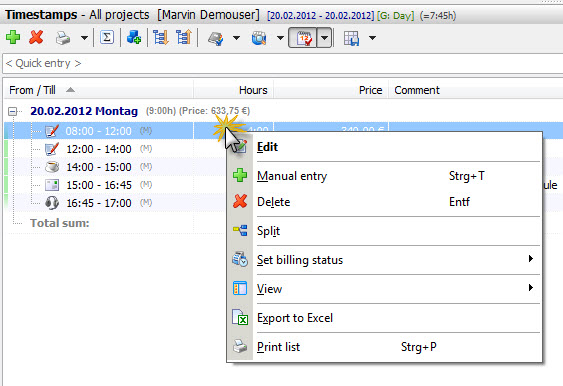Open the billing status toolbar dropdown arrow

(236, 38)
